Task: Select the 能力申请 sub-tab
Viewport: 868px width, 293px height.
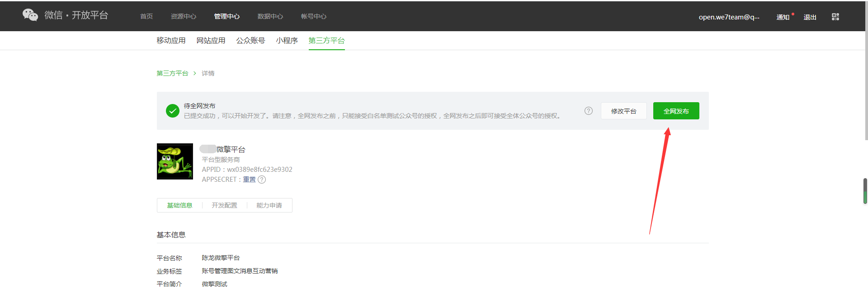Action: [269, 205]
